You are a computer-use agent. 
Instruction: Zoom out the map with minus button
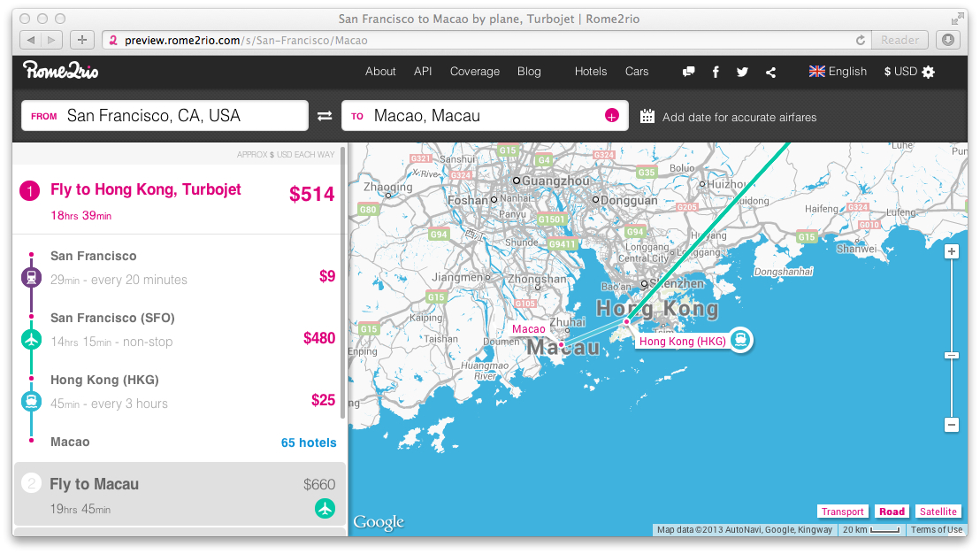pos(951,425)
